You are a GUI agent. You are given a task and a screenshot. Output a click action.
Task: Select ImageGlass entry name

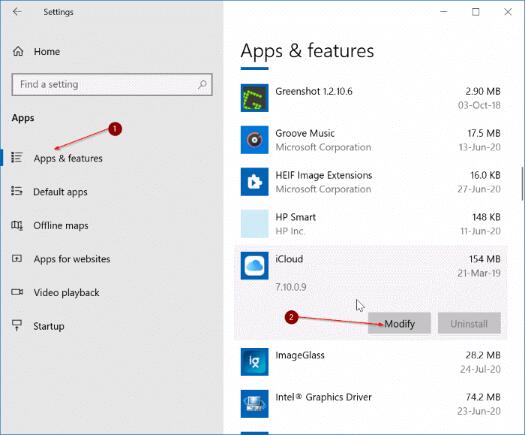click(x=300, y=355)
